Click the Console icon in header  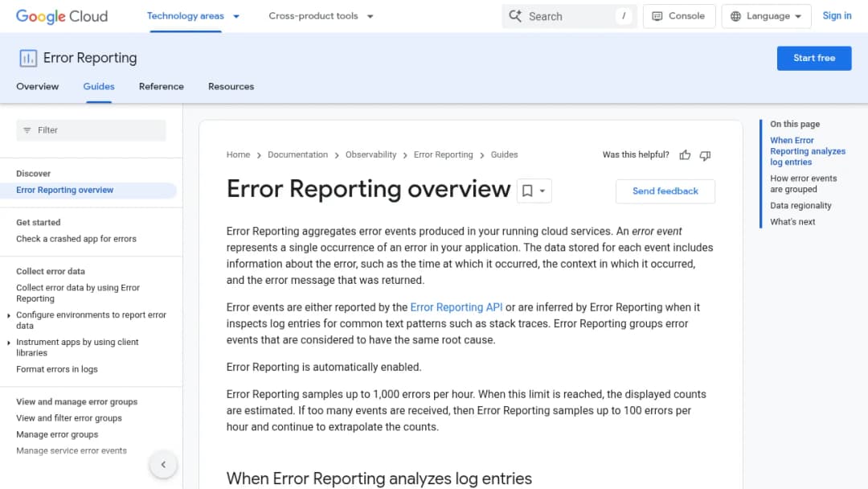[x=657, y=16]
